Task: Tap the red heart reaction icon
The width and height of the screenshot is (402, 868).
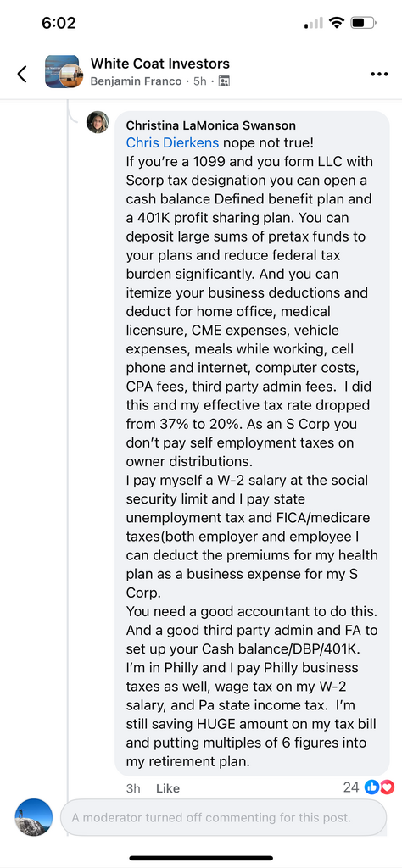Action: point(387,787)
